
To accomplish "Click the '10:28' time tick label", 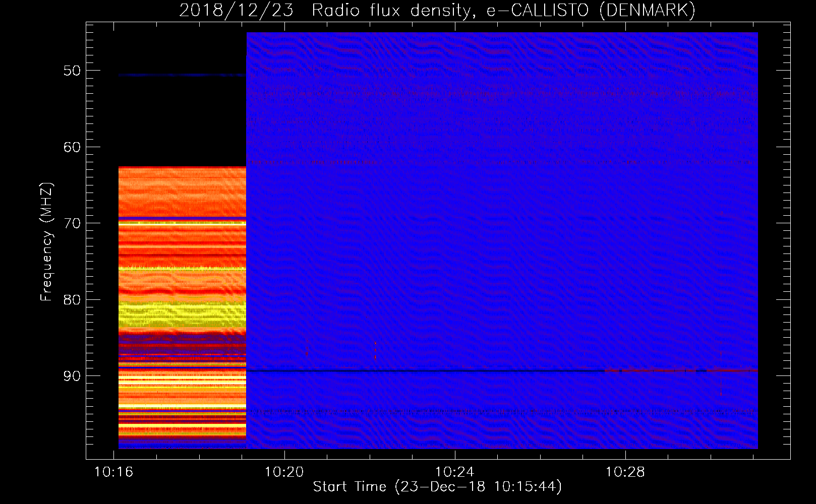I will coord(625,472).
